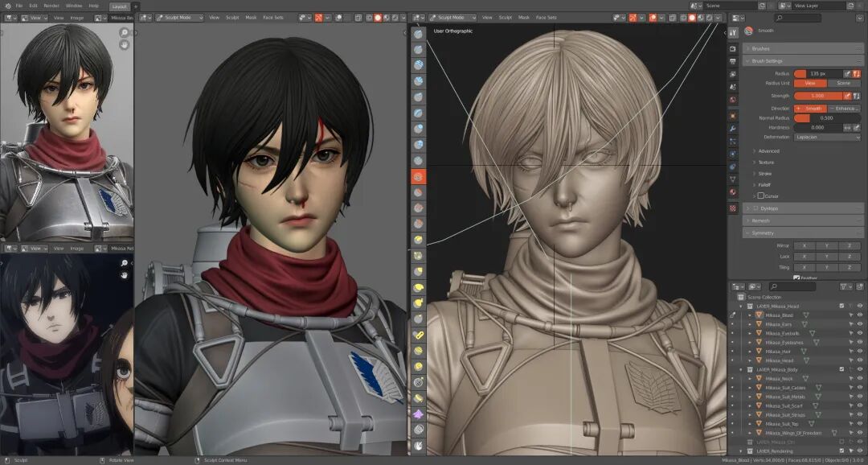Open the Output properties tab
This screenshot has height=465, width=868.
733,61
